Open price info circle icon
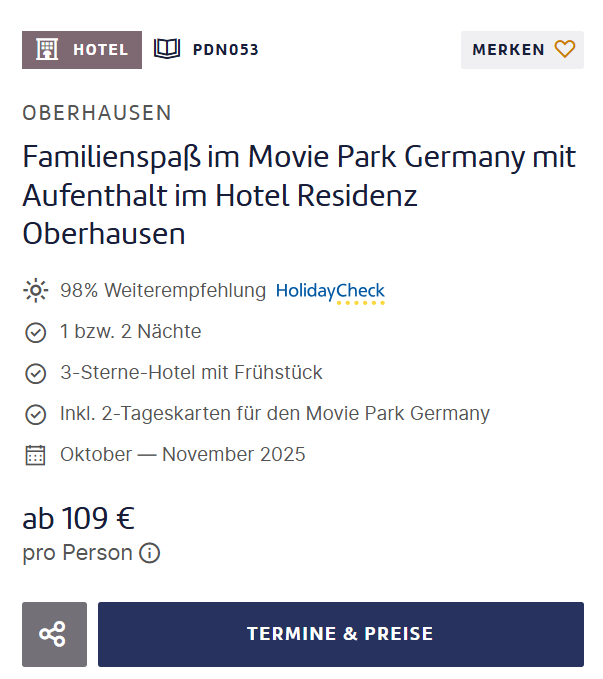 (150, 553)
